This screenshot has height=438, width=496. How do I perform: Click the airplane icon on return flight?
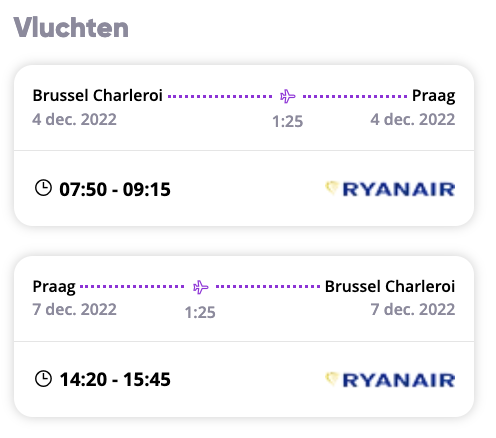201,287
